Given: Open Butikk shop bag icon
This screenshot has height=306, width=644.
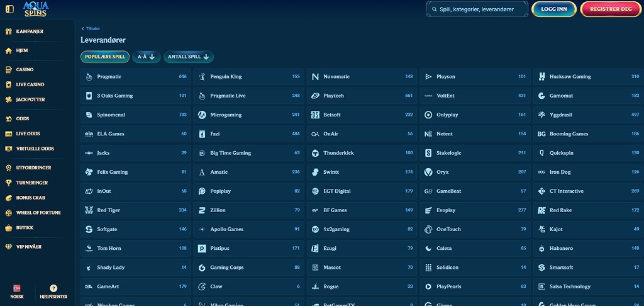Looking at the screenshot, I should click(8, 228).
